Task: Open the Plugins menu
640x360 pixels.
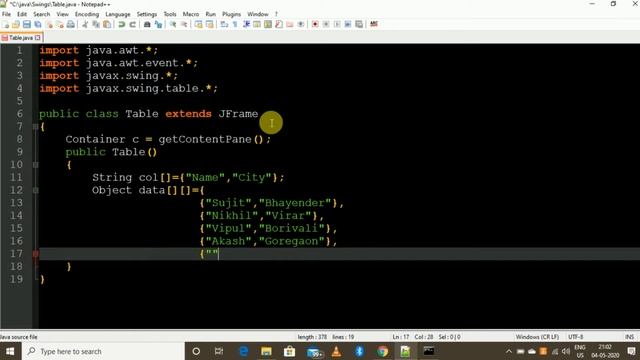Action: click(231, 14)
